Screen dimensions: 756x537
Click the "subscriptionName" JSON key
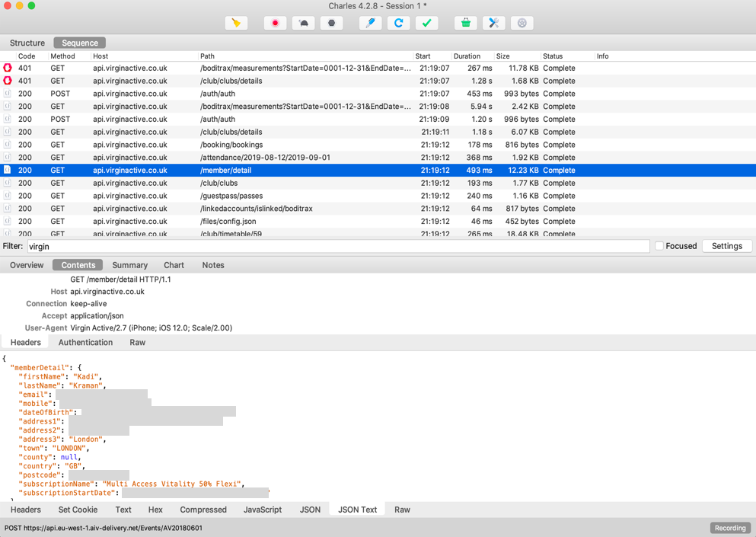(56, 484)
